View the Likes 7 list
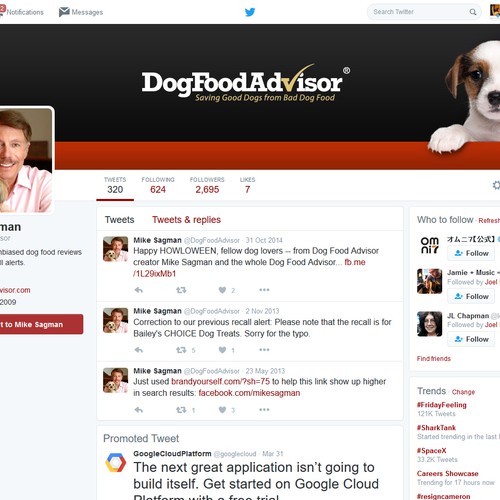Viewport: 500px width, 500px height. click(x=247, y=185)
